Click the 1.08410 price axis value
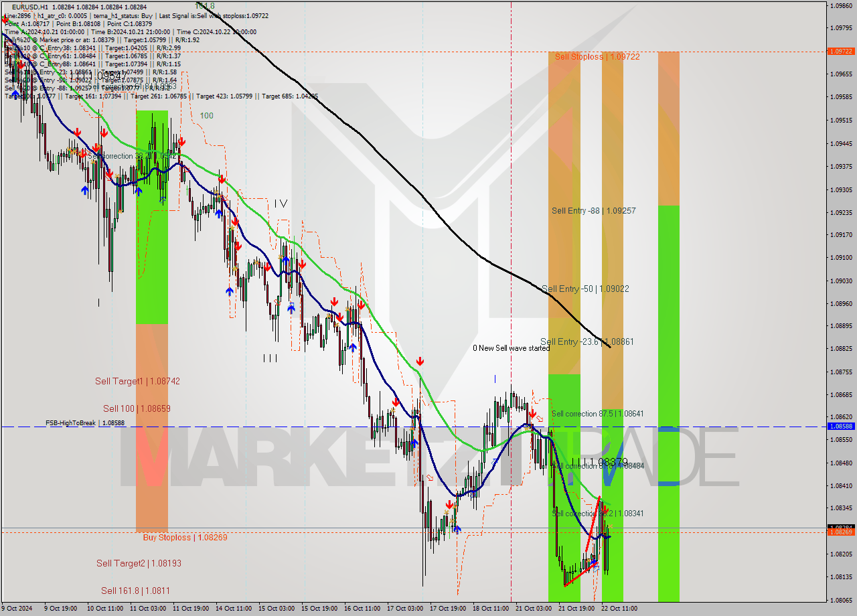This screenshot has height=616, width=857. click(x=840, y=486)
